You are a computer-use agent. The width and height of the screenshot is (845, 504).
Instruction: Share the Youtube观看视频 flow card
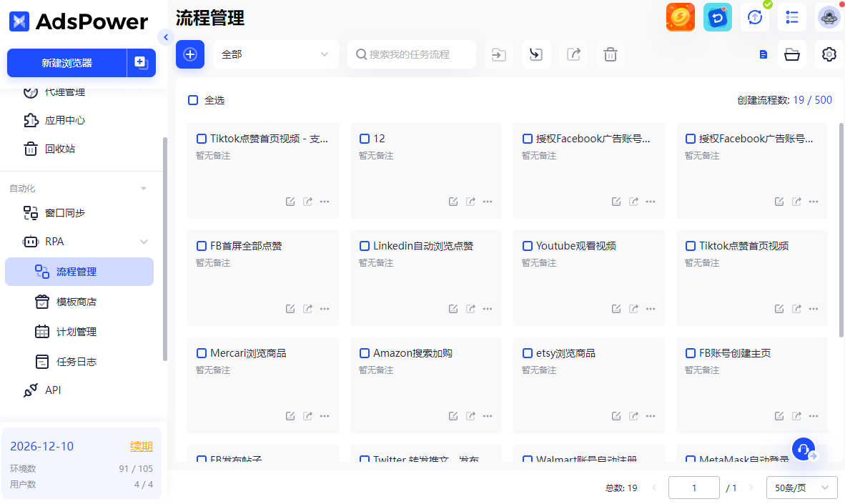tap(633, 309)
